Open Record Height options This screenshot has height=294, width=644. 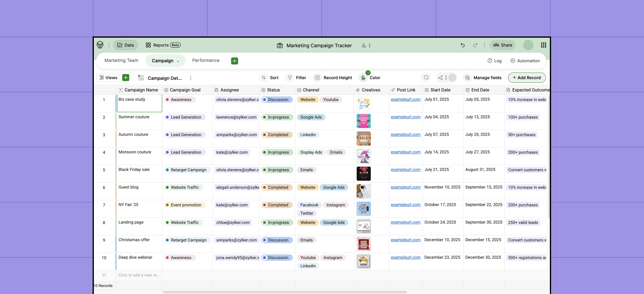(x=333, y=77)
